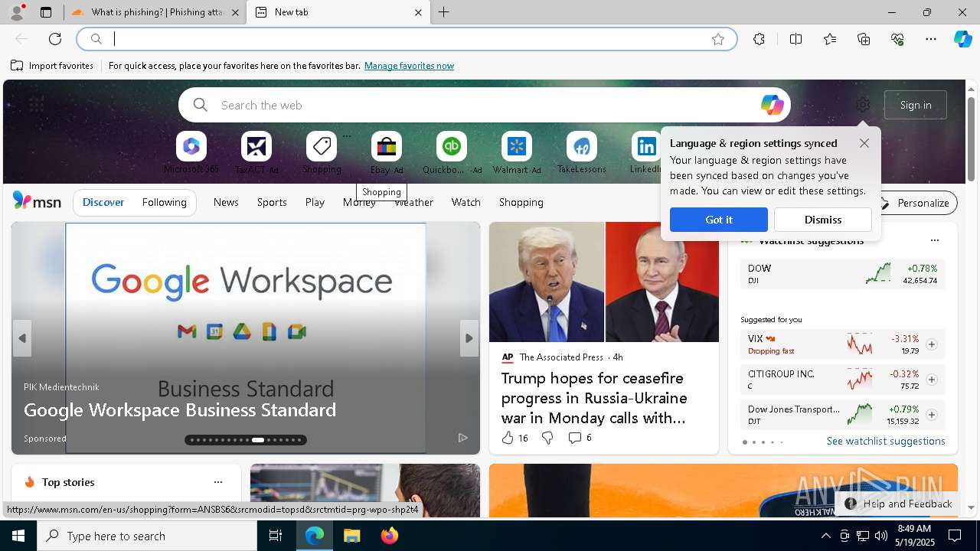Open the Favorites list icon
Viewport: 980px width, 551px height.
(x=830, y=39)
